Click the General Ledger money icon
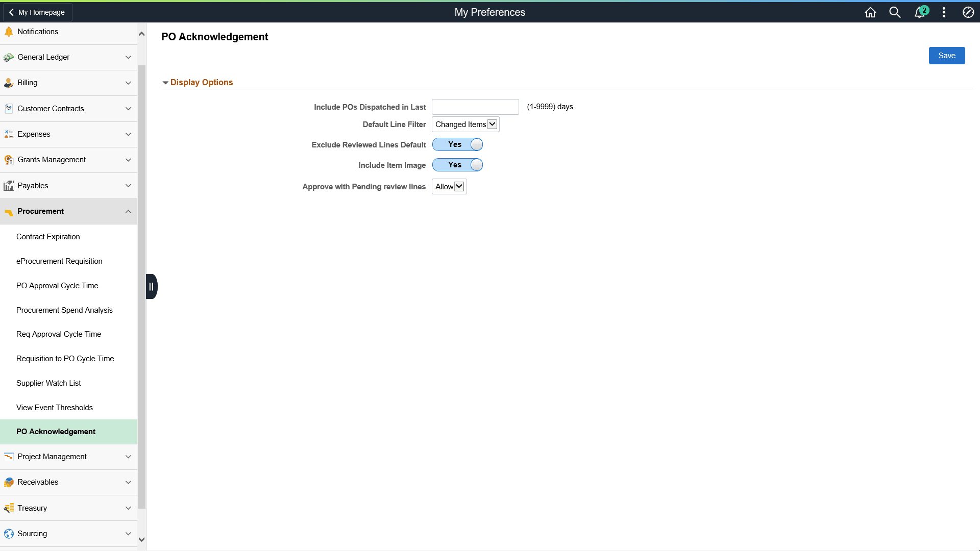Image resolution: width=980 pixels, height=551 pixels. 8,57
